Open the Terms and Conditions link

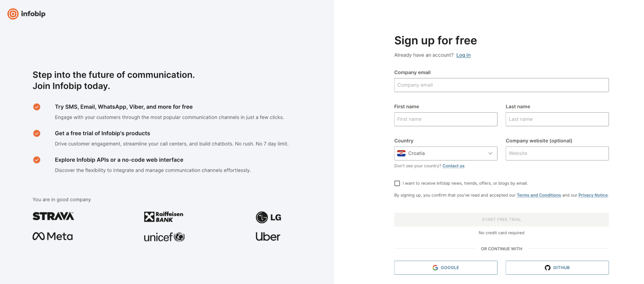(539, 195)
